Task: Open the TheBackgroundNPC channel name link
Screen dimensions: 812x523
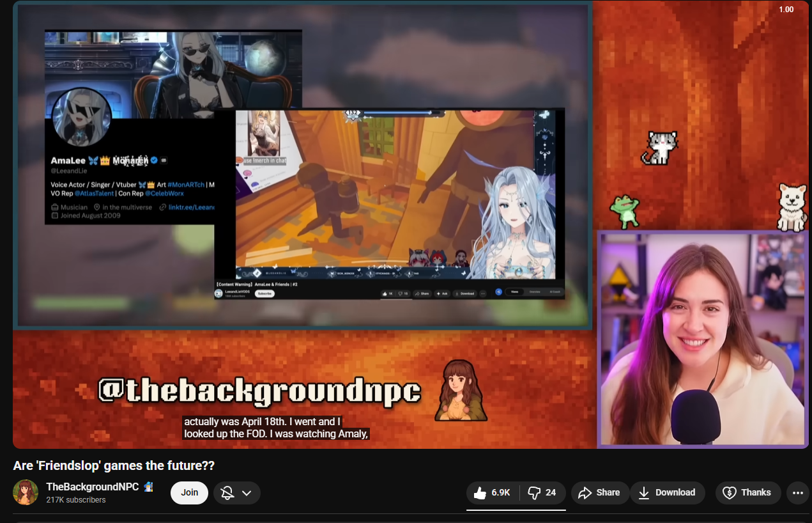Action: (x=92, y=487)
